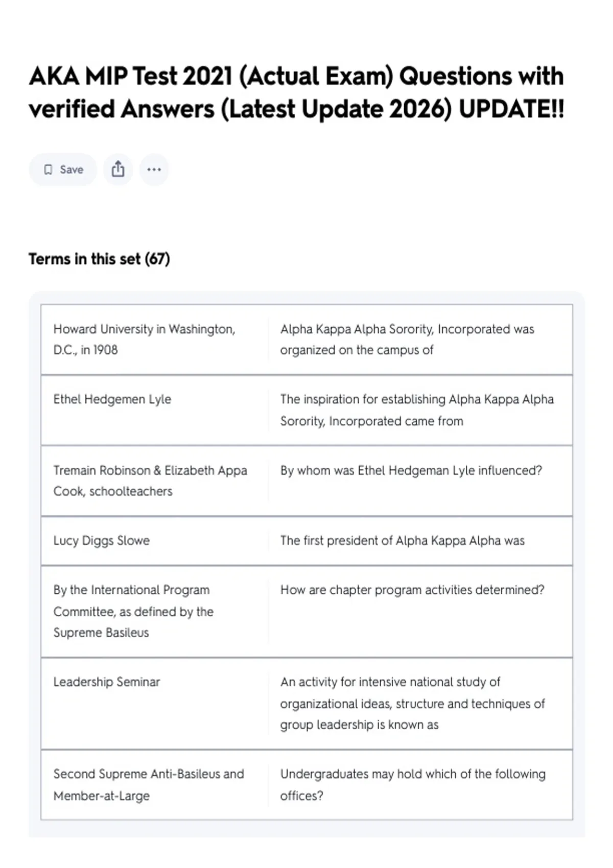Open the three-dots more options menu
The image size is (613, 868).
point(154,170)
